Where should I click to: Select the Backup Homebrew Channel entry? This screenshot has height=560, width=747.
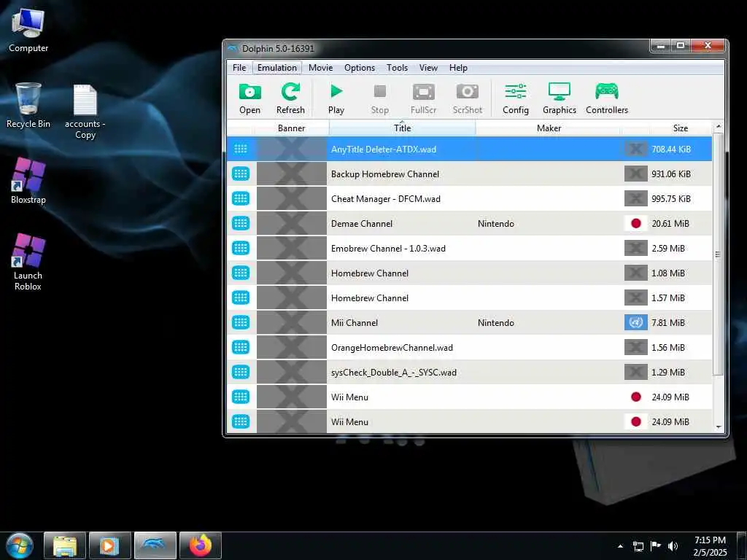pyautogui.click(x=469, y=174)
